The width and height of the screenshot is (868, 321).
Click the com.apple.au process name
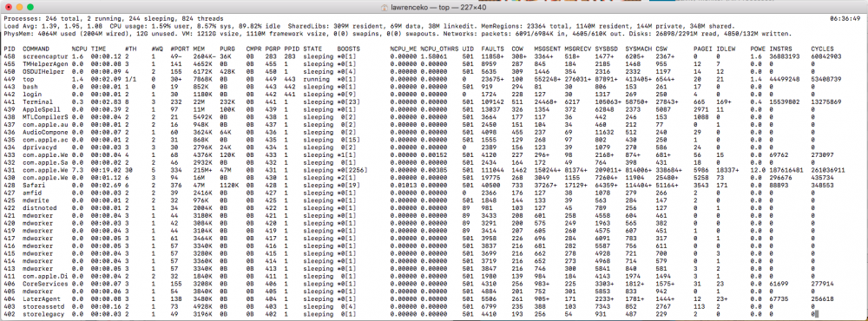pos(45,124)
